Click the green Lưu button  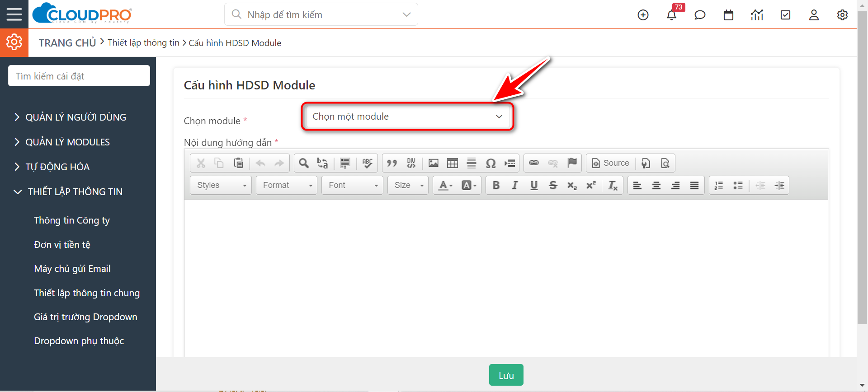click(506, 375)
